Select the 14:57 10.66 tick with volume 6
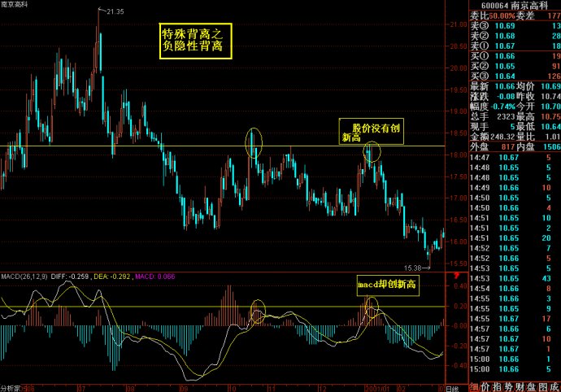 tap(511, 329)
